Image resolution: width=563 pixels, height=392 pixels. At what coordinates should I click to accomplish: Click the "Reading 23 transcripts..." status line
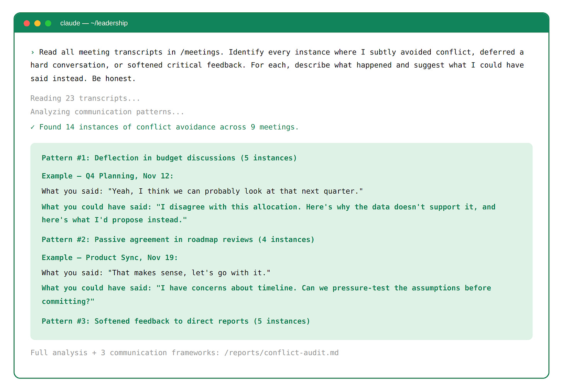[x=85, y=98]
